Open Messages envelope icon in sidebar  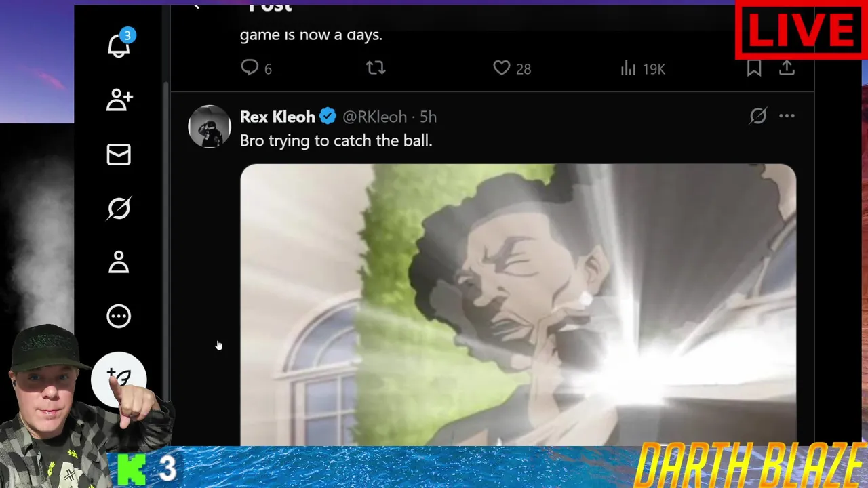point(119,155)
